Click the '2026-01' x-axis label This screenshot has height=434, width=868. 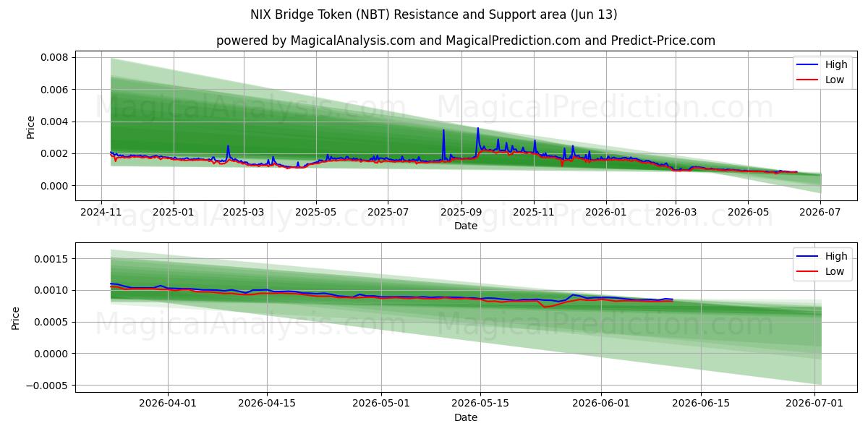pos(606,213)
